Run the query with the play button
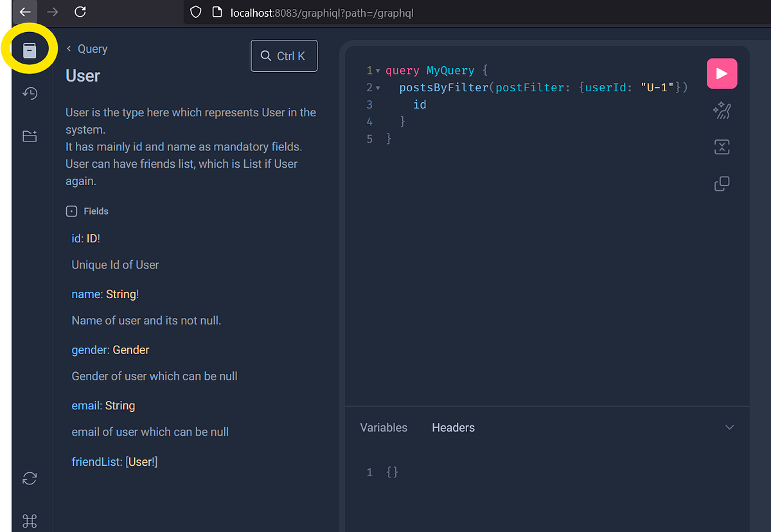The image size is (771, 532). (722, 73)
